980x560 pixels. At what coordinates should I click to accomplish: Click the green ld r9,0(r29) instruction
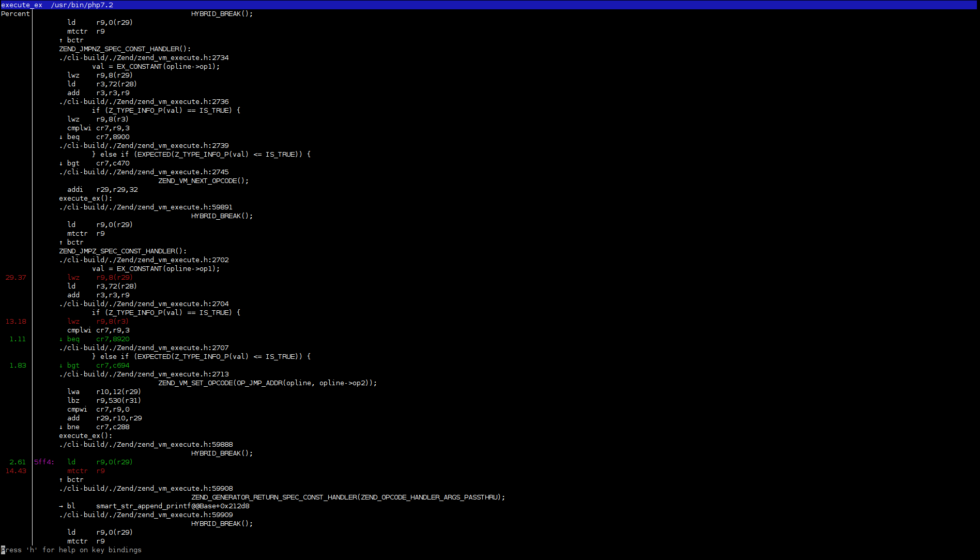click(100, 462)
